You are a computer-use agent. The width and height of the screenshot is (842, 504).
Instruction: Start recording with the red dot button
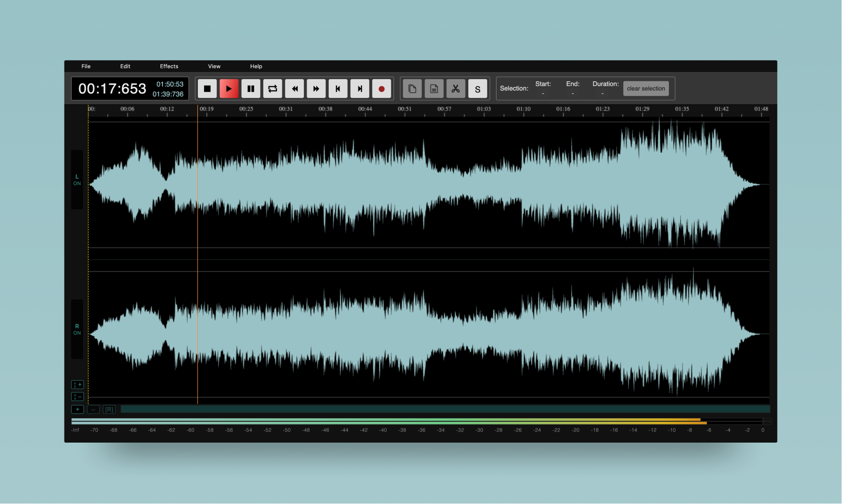click(382, 89)
